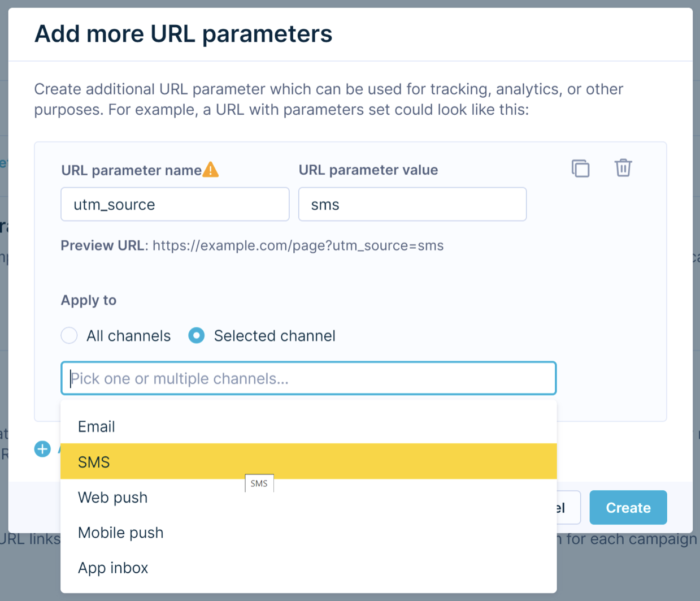Select the Selected channel radio button
This screenshot has height=601, width=700.
tap(197, 335)
